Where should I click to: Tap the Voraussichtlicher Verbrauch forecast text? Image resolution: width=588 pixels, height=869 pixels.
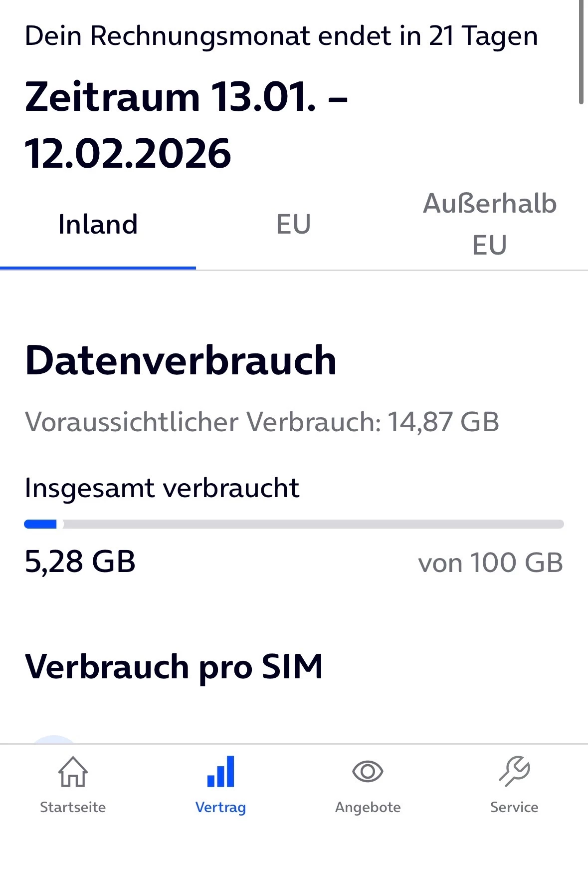point(262,422)
